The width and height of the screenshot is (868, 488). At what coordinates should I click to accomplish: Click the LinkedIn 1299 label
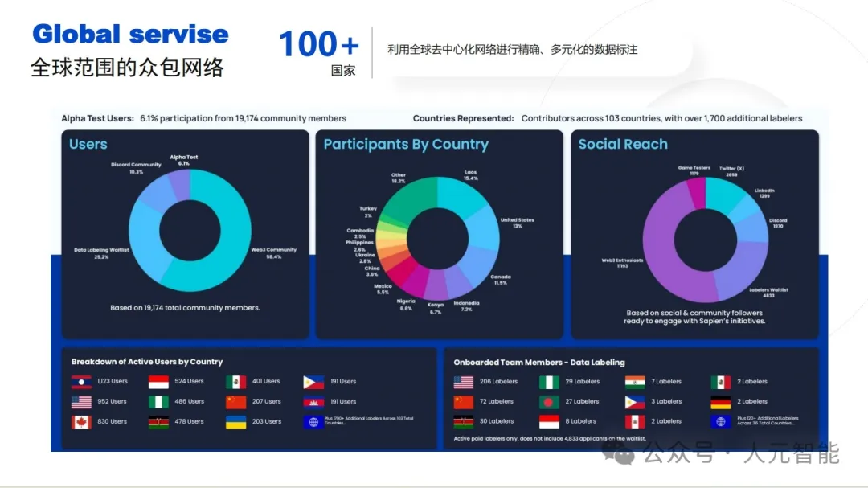[764, 193]
